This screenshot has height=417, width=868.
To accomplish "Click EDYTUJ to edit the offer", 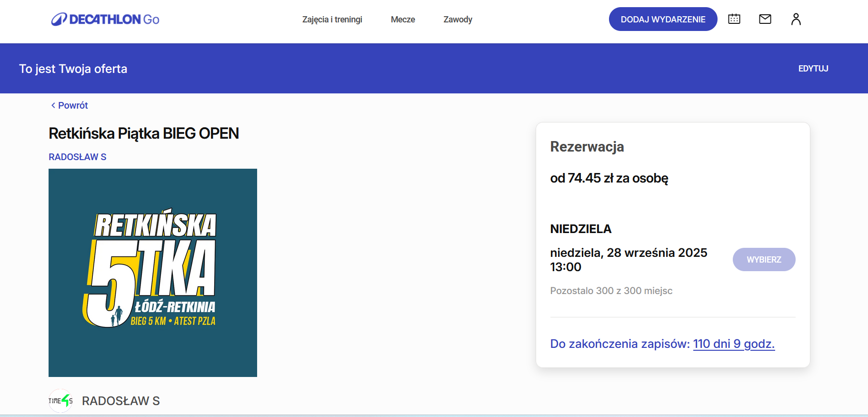I will [813, 69].
